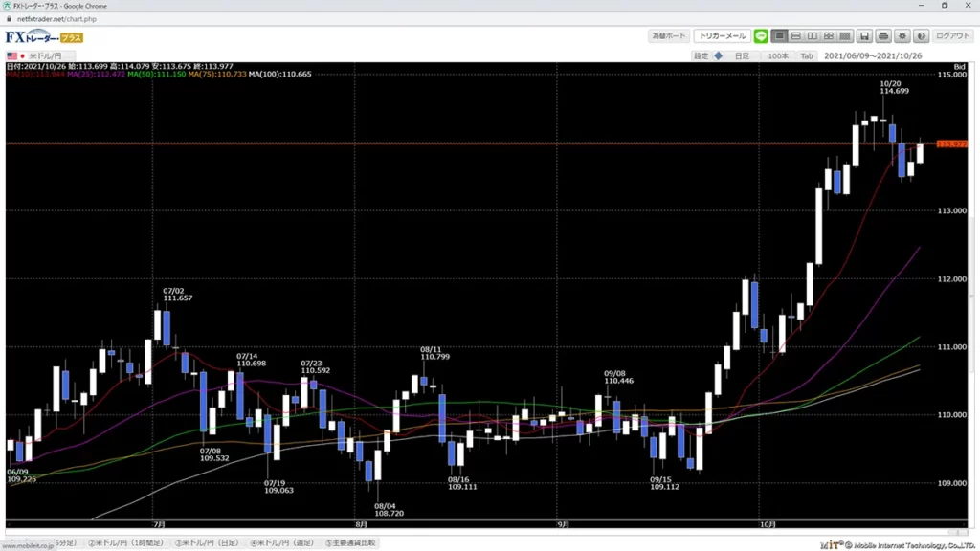Switch to two-row split chart layout

pyautogui.click(x=796, y=36)
